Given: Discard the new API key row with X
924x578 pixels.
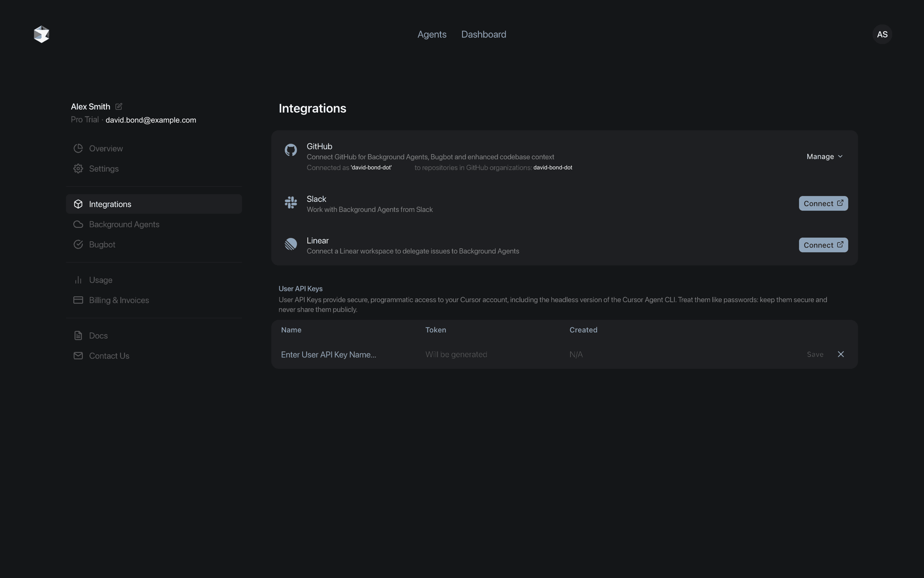Looking at the screenshot, I should (x=841, y=355).
